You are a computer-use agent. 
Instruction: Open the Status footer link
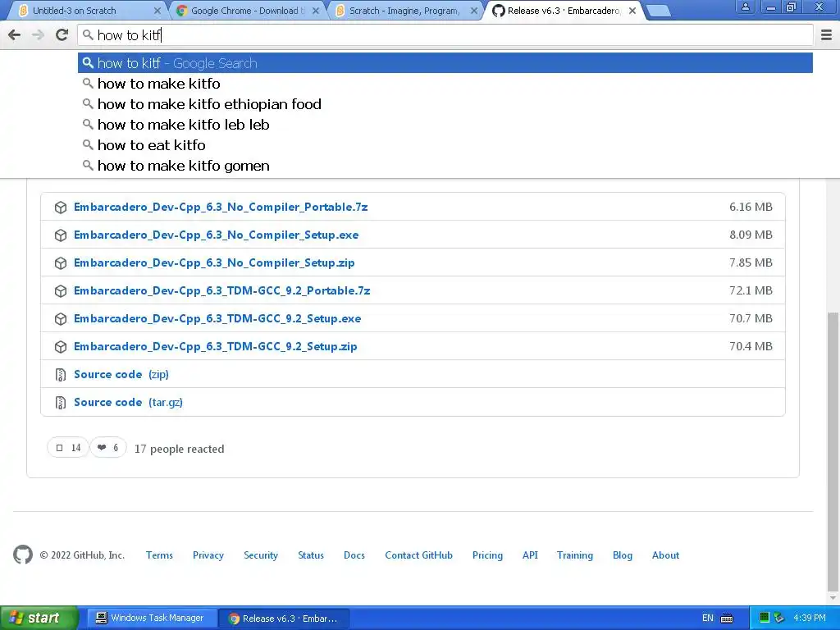coord(311,555)
